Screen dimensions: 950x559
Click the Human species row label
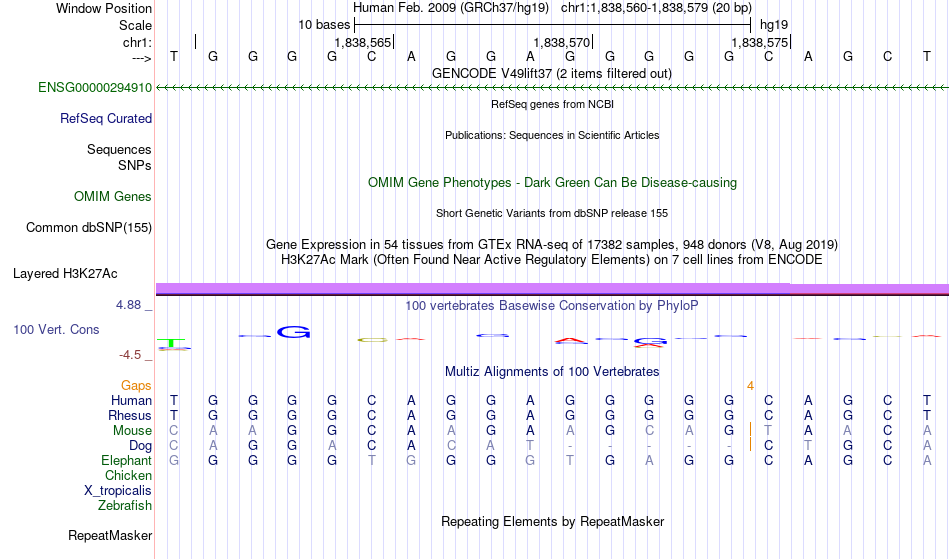click(x=131, y=401)
